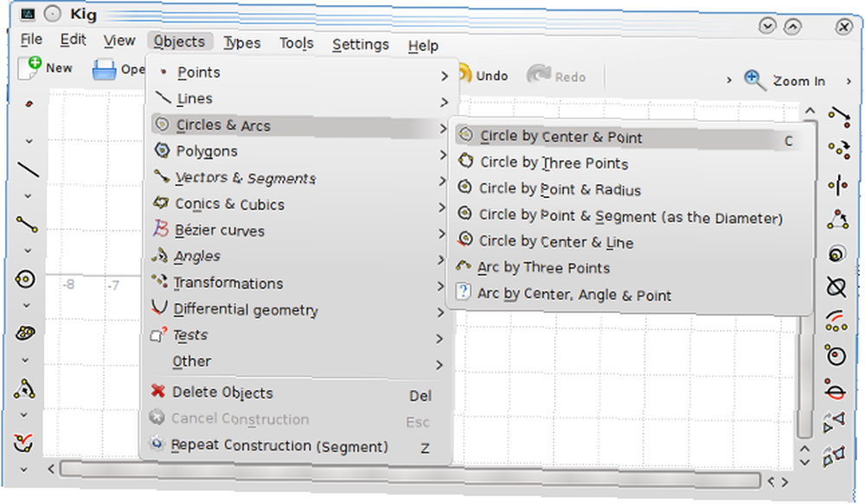Click the circle tool in left toolbar
865x504 pixels.
click(25, 279)
